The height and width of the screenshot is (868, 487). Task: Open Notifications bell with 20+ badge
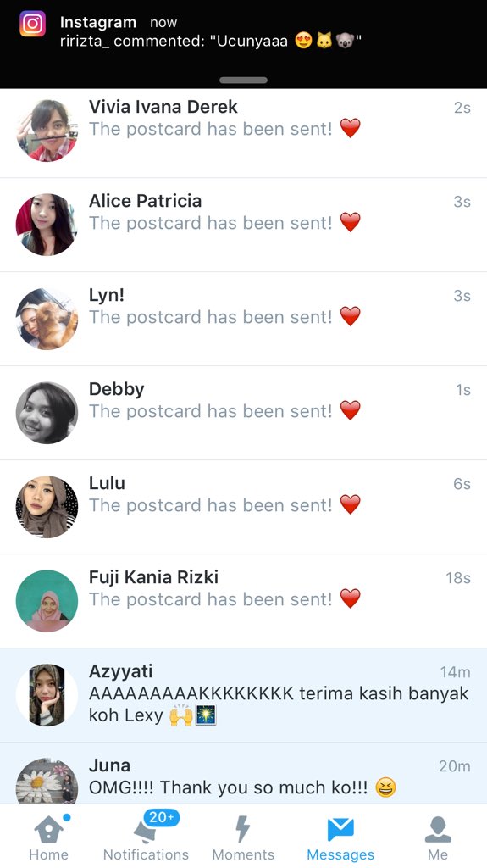pyautogui.click(x=146, y=836)
